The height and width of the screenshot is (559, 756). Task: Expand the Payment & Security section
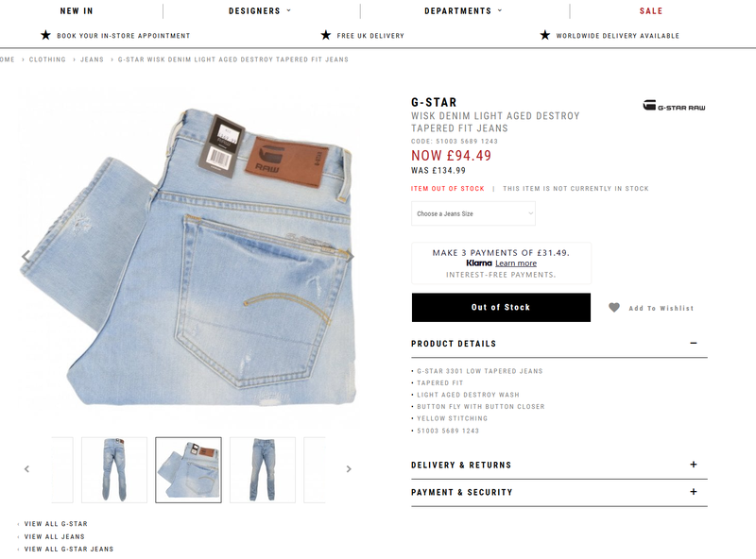[694, 492]
